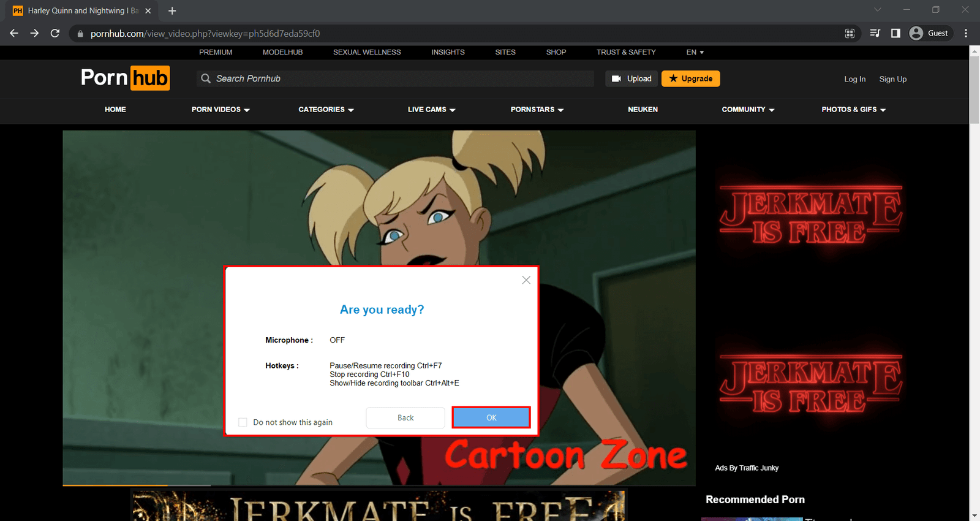The height and width of the screenshot is (521, 980).
Task: Open a new browser tab
Action: (172, 11)
